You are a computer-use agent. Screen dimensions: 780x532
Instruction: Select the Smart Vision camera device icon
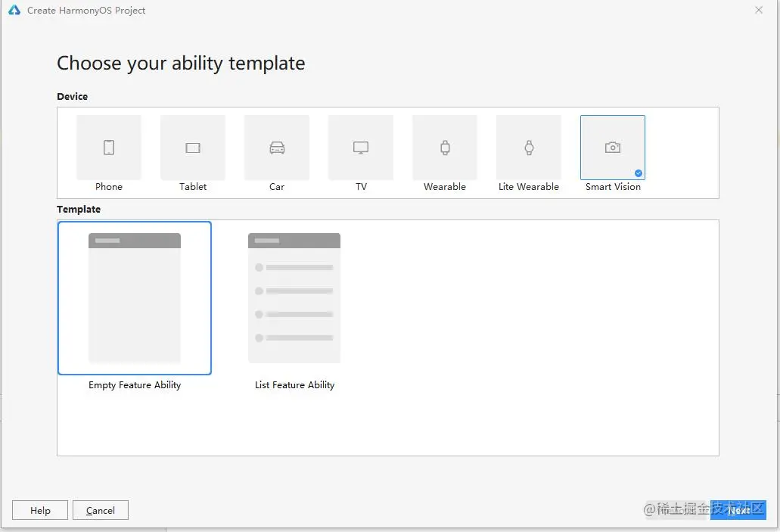pyautogui.click(x=613, y=148)
